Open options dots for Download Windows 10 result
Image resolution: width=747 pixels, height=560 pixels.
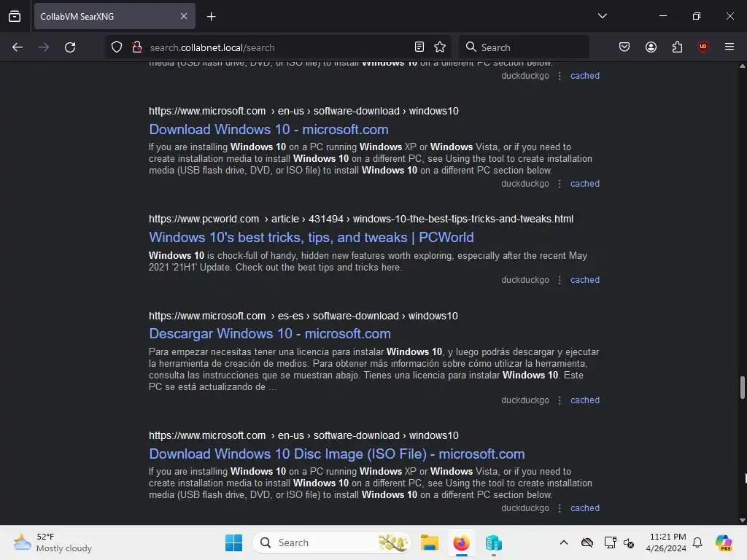click(x=560, y=184)
